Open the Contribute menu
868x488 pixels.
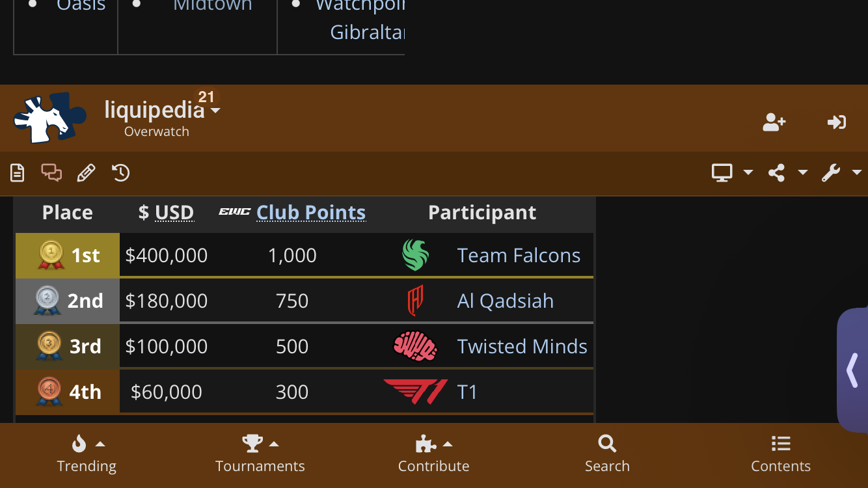[x=434, y=454]
